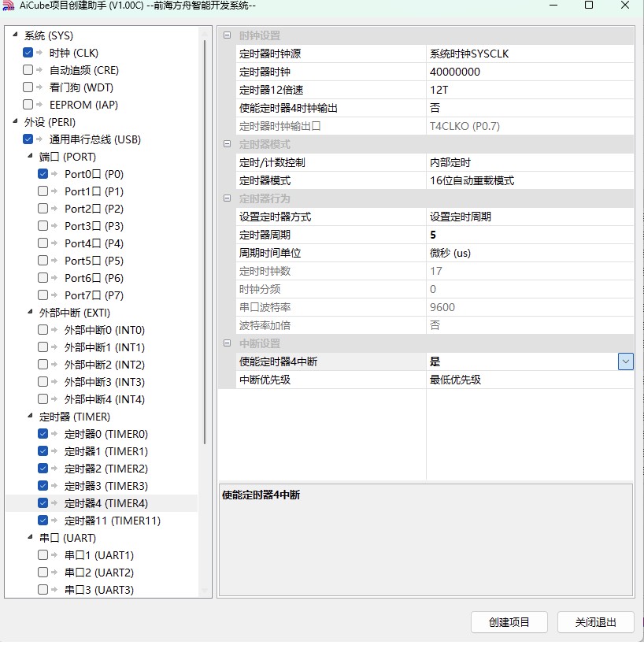The height and width of the screenshot is (645, 644).
Task: Select 外部中断2 (INT2) tree item
Action: tap(105, 365)
